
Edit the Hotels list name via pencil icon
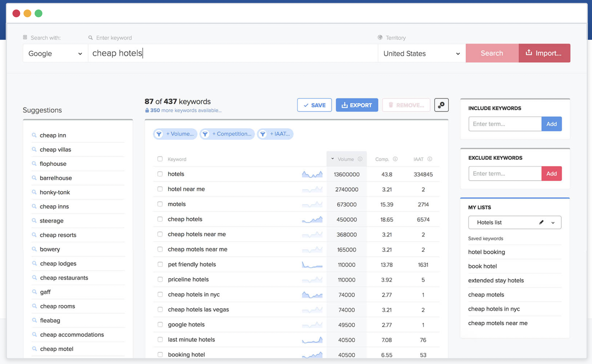(x=541, y=222)
